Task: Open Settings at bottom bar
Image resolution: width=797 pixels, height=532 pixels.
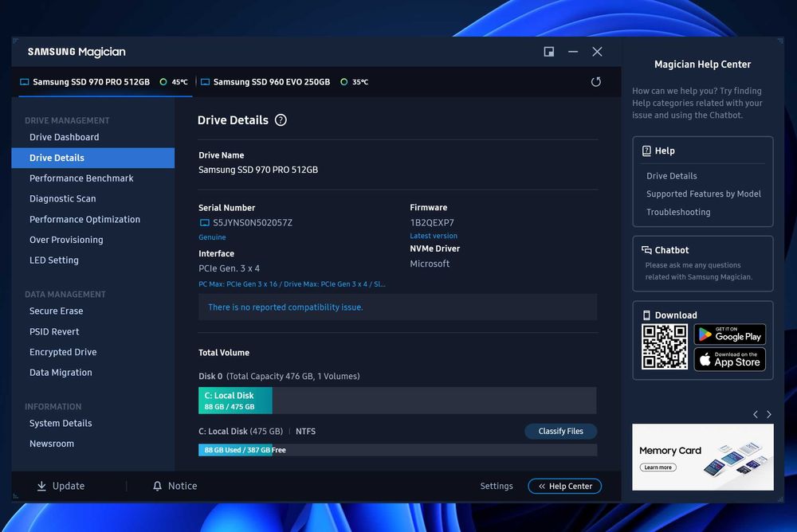Action: point(497,487)
